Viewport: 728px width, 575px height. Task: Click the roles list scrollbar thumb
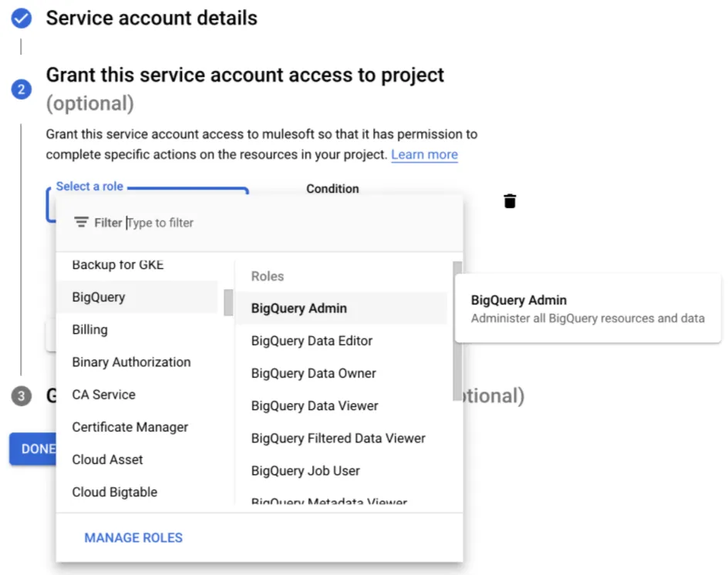457,331
